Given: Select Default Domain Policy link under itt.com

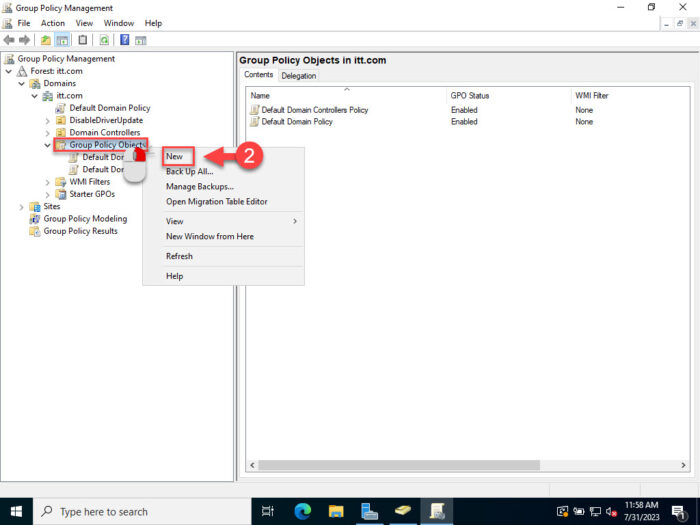Looking at the screenshot, I should click(109, 108).
